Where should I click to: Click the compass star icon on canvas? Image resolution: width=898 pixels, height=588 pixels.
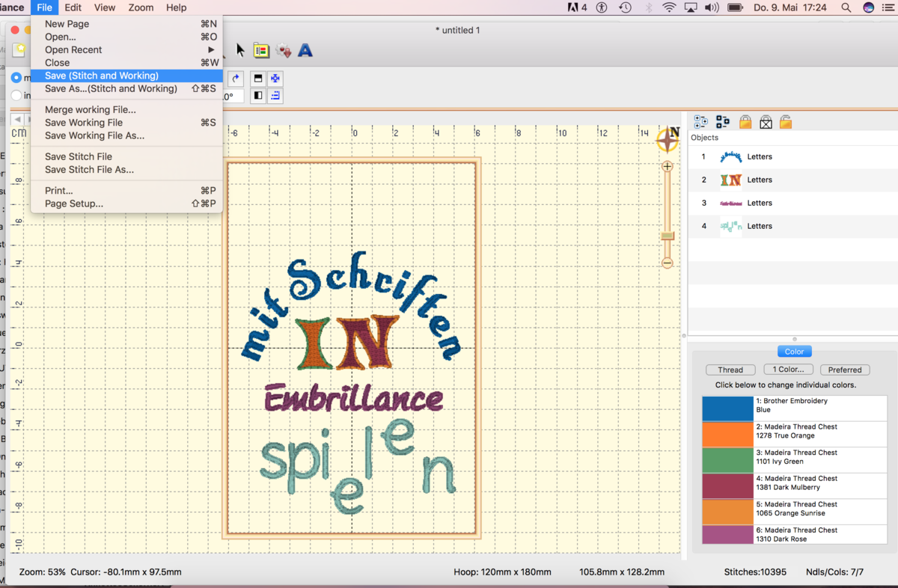pyautogui.click(x=668, y=139)
